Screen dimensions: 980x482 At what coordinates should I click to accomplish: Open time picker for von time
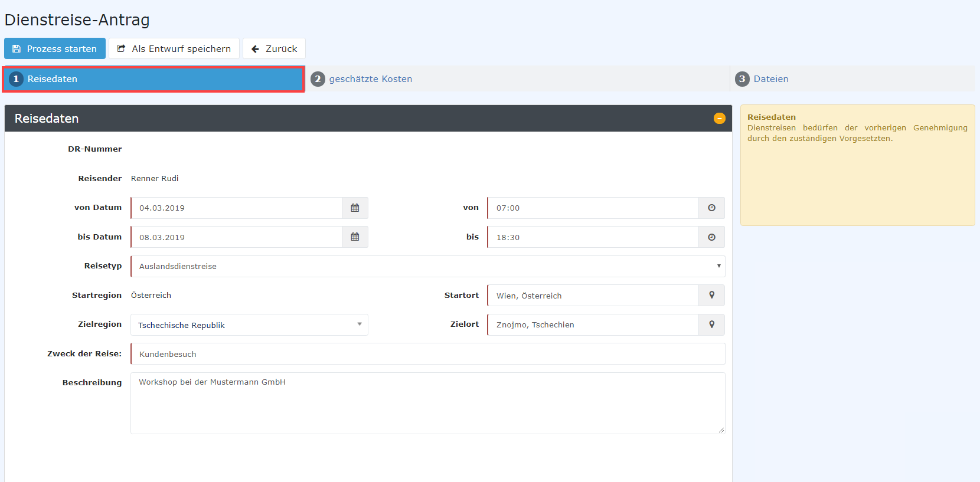click(711, 208)
